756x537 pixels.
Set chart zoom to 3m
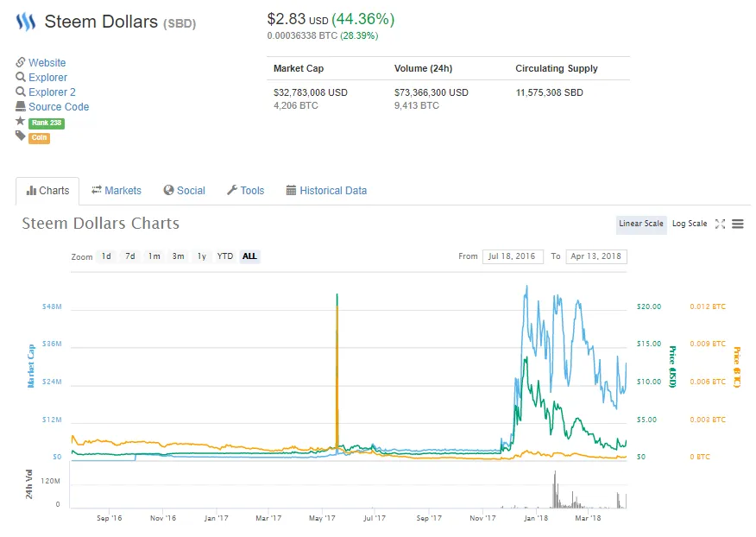tap(179, 256)
